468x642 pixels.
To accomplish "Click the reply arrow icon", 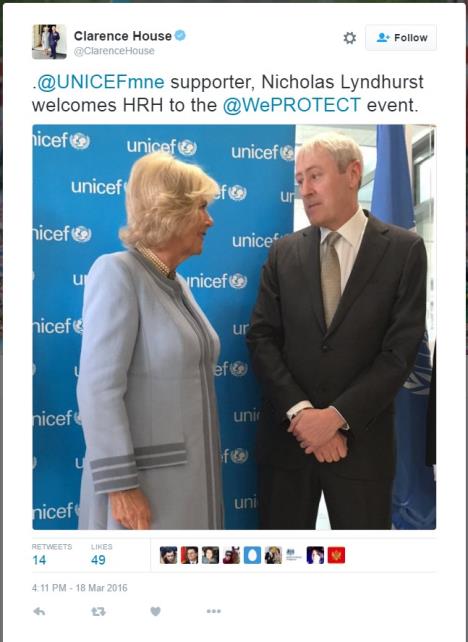I will (39, 611).
